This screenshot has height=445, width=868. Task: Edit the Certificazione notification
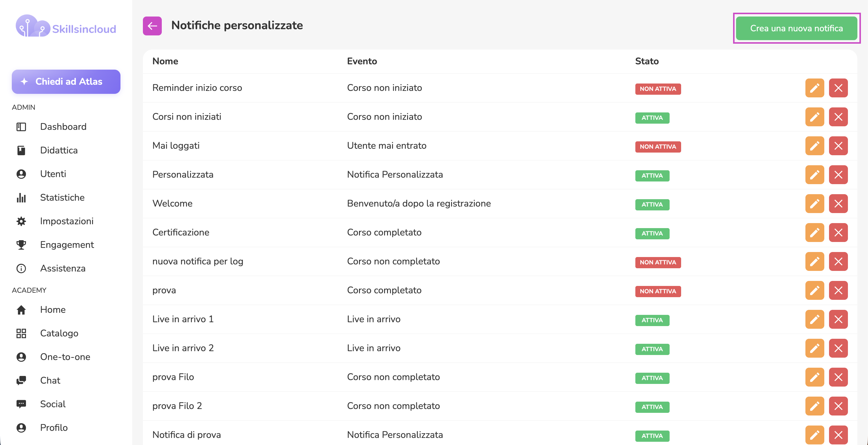click(815, 233)
